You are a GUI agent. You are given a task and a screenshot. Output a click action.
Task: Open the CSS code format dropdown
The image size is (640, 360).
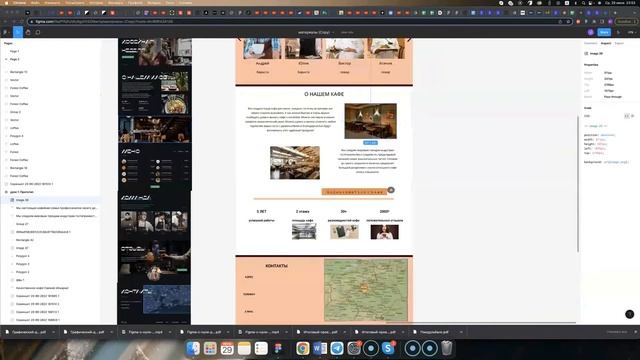(588, 116)
